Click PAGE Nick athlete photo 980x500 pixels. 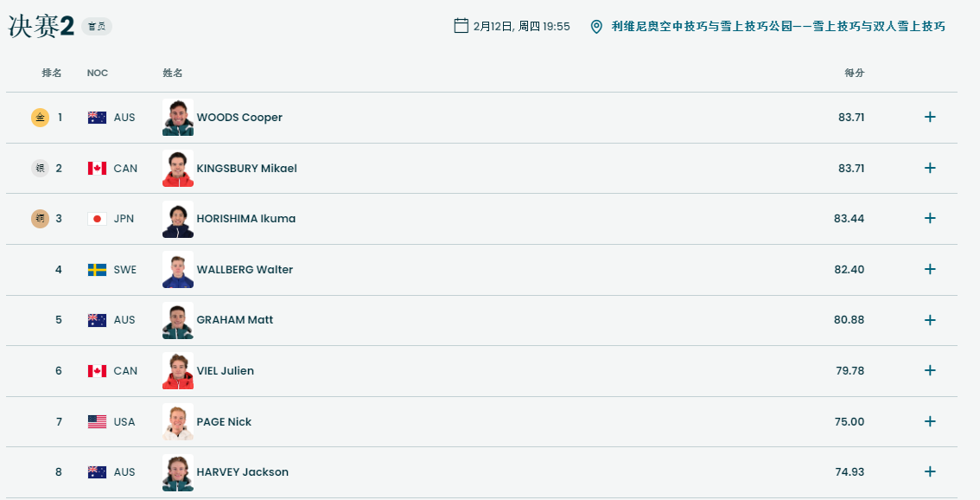[x=177, y=422]
